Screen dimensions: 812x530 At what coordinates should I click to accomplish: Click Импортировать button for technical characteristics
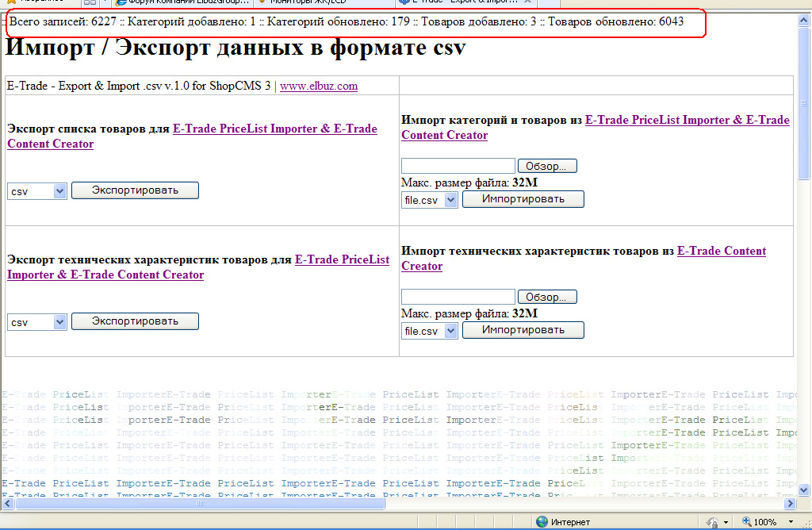[x=523, y=330]
